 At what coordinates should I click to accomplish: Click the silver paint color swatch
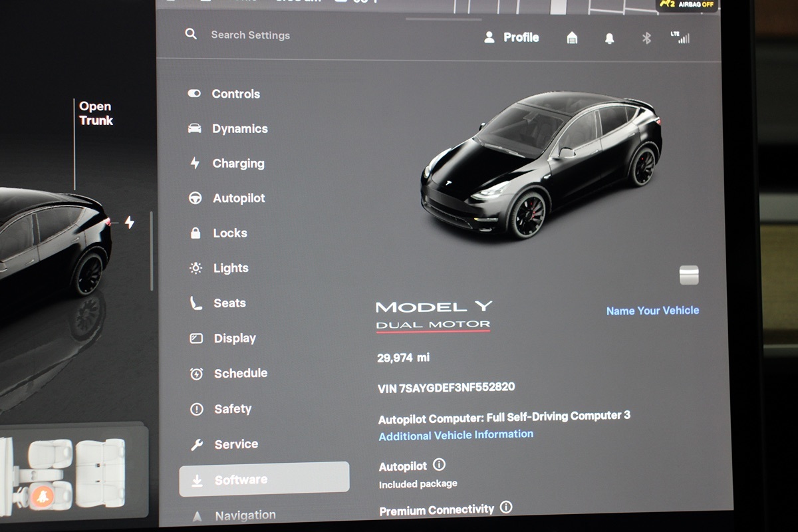coord(689,275)
